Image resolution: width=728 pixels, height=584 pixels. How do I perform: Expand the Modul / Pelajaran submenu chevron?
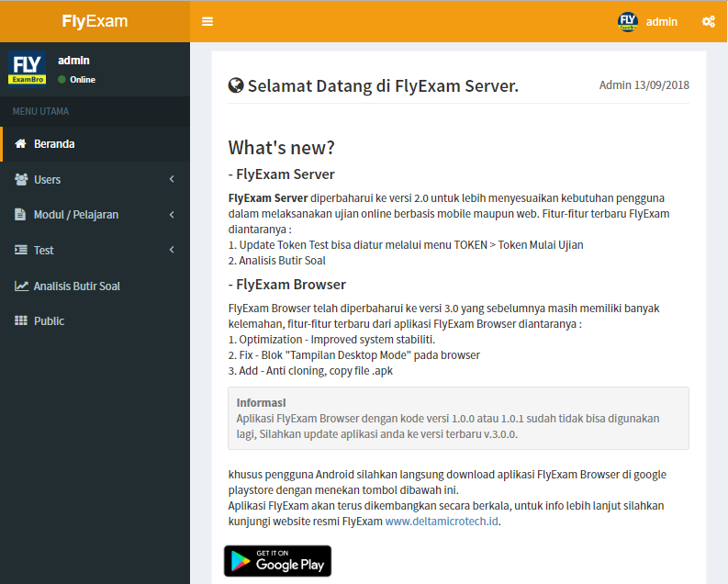172,215
